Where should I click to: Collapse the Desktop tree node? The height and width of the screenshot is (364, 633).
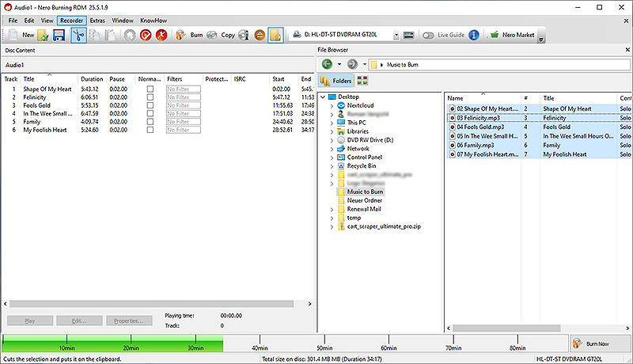[x=323, y=97]
